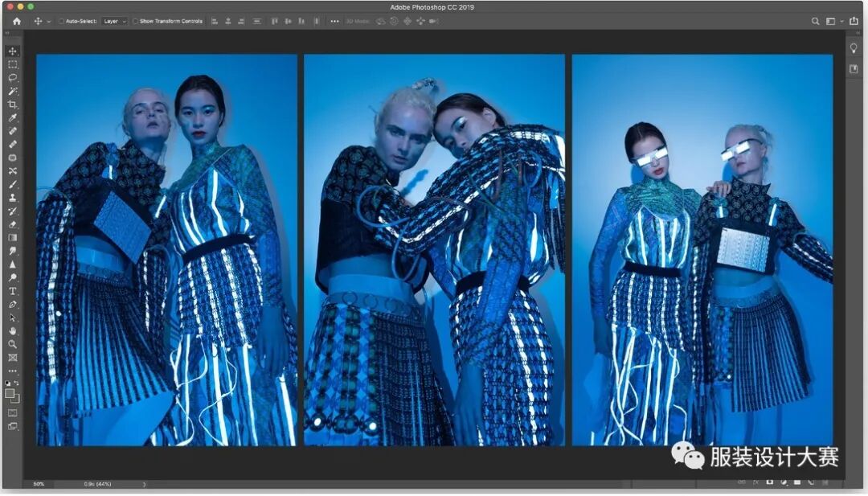The height and width of the screenshot is (496, 868).
Task: Enable the Auto-Select checkbox
Action: click(61, 21)
